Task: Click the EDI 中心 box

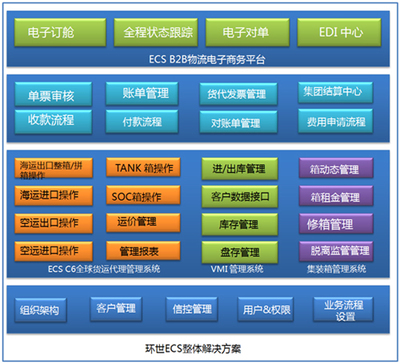Action: (x=339, y=32)
